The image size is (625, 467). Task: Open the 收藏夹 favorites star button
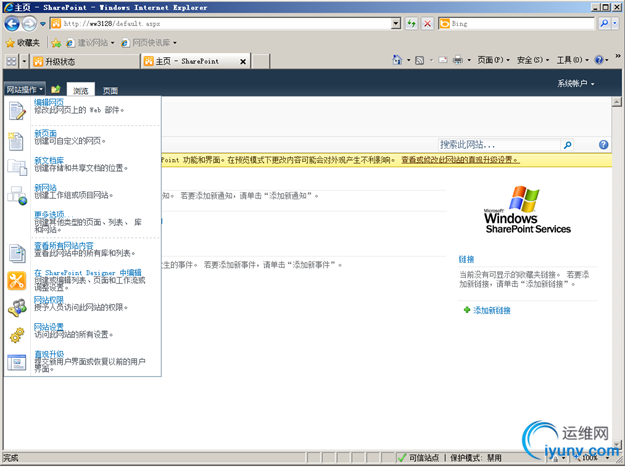tap(23, 43)
